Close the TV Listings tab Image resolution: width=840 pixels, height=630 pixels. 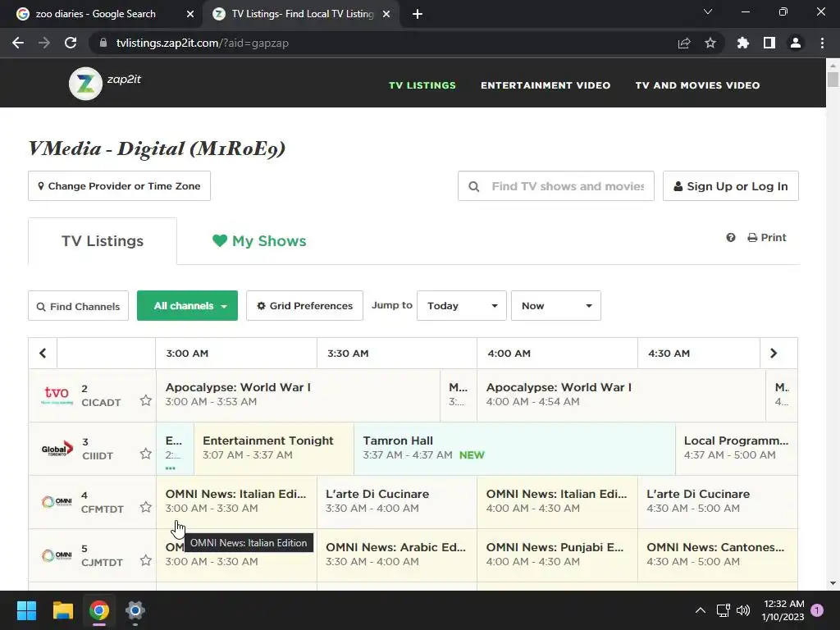pyautogui.click(x=386, y=14)
